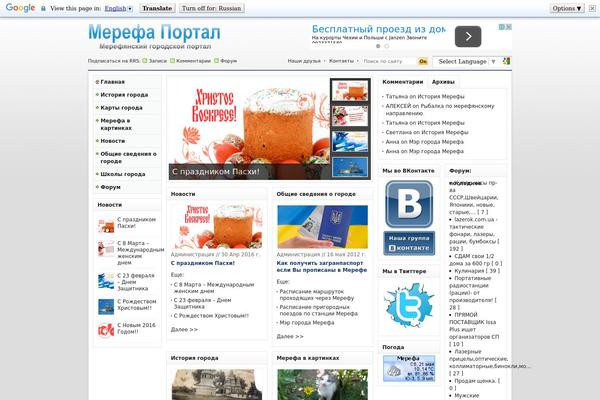Select fourth church slider thumbnail
The height and width of the screenshot is (400, 600).
pos(350,167)
